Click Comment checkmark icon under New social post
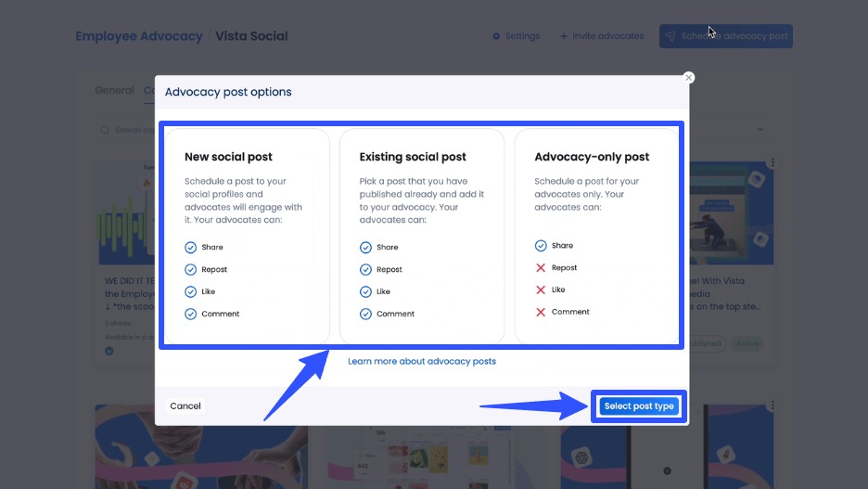Viewport: 868px width, 489px height. [191, 315]
